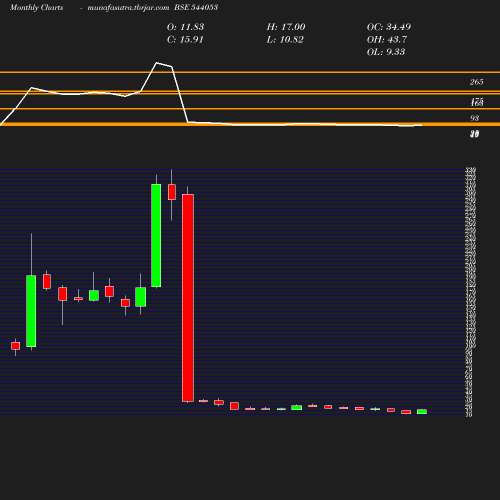The width and height of the screenshot is (500, 500).
Task: Select the high value 'H: 17.00'
Action: [x=286, y=27]
